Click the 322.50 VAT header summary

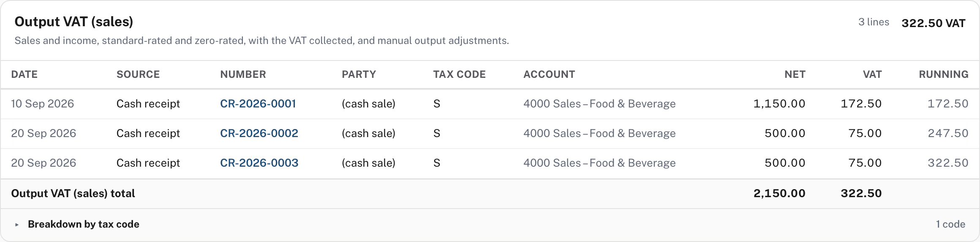coord(933,23)
